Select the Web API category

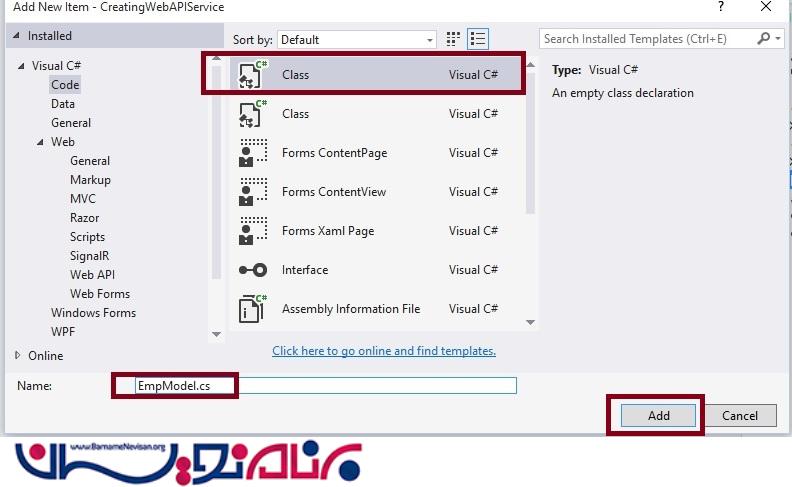click(92, 275)
